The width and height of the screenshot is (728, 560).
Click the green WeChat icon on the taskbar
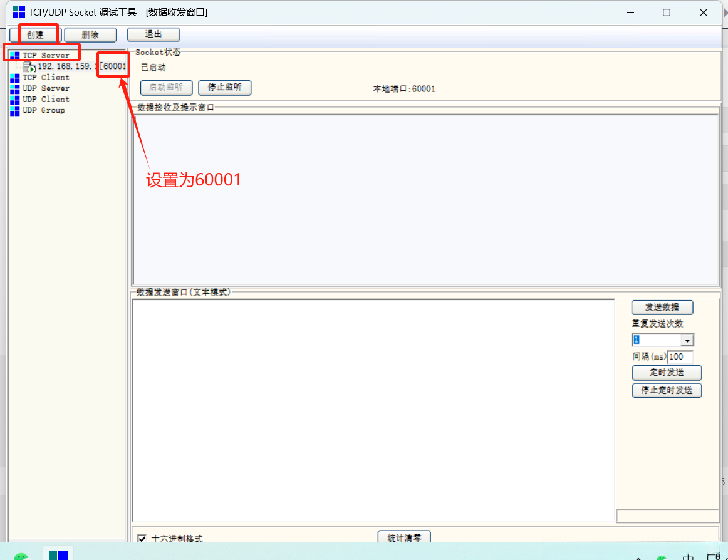pos(21,556)
